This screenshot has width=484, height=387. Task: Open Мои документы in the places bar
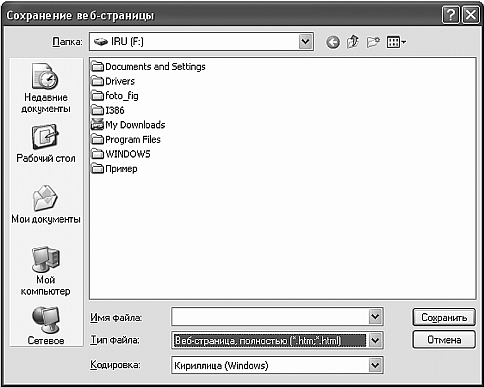46,204
